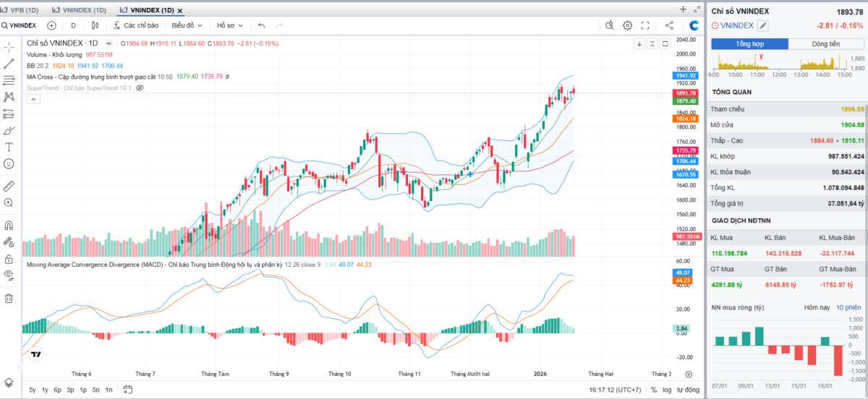Expand the Biểu đồ dropdown
868x399 pixels.
187,25
